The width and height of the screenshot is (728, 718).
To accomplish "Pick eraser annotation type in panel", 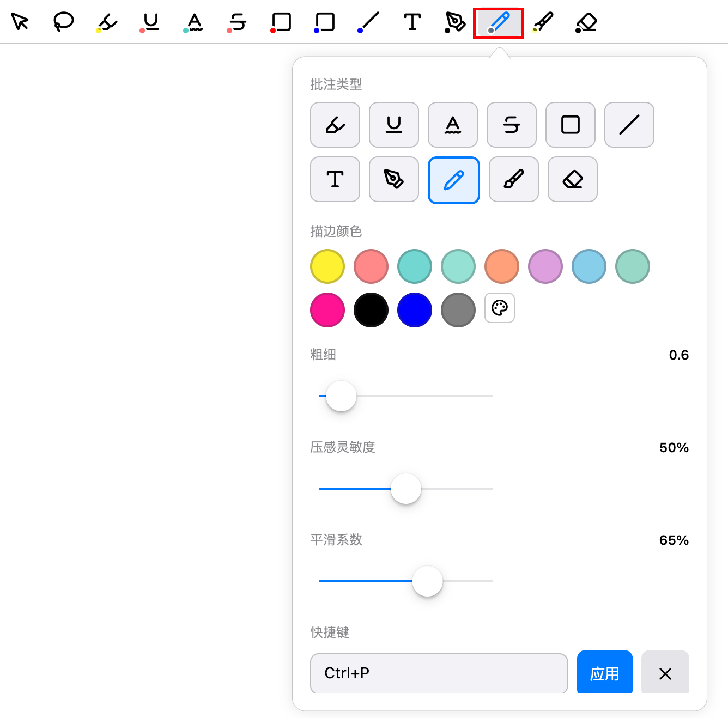I will coord(573,179).
